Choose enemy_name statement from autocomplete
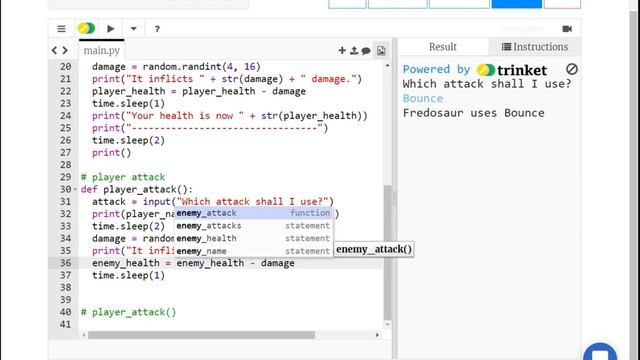The height and width of the screenshot is (360, 640). [x=253, y=251]
